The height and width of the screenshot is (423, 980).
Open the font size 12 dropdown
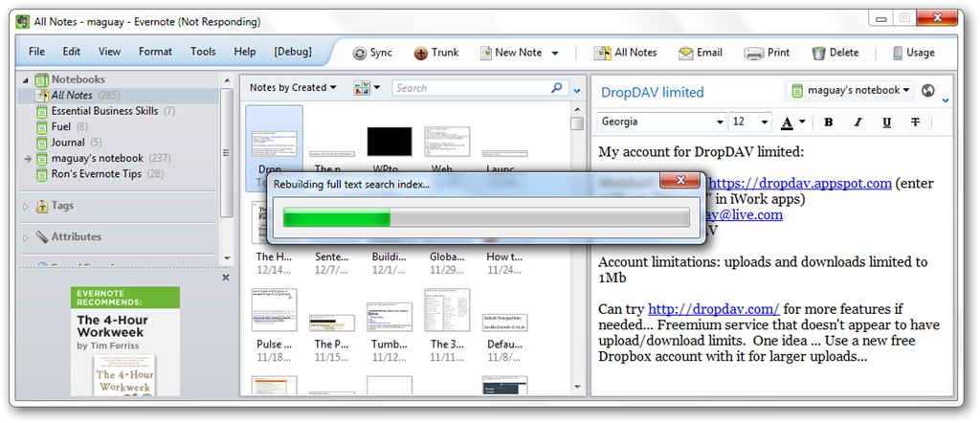(x=750, y=122)
